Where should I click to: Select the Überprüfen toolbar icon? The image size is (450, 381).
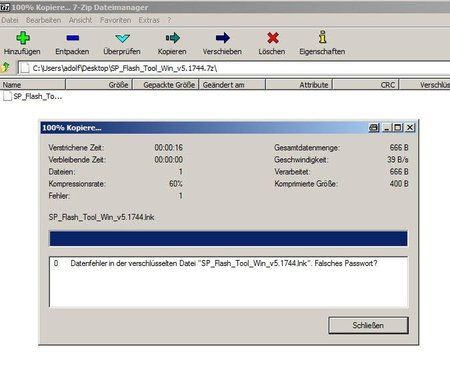click(x=122, y=38)
